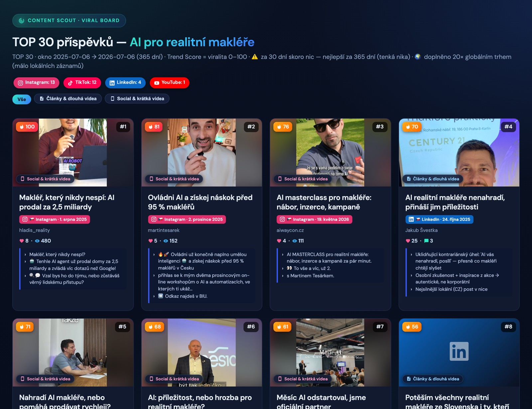Filter by Instagram: 13 chip
The image size is (532, 409).
point(36,82)
